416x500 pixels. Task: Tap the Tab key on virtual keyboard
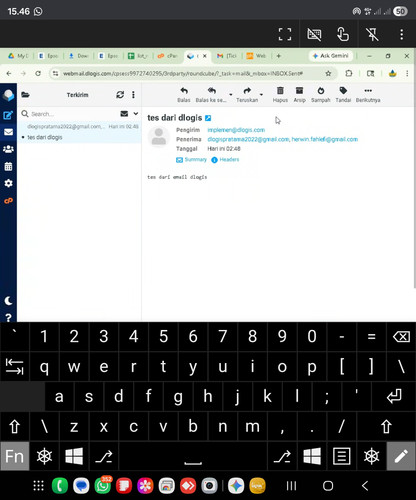point(15,366)
